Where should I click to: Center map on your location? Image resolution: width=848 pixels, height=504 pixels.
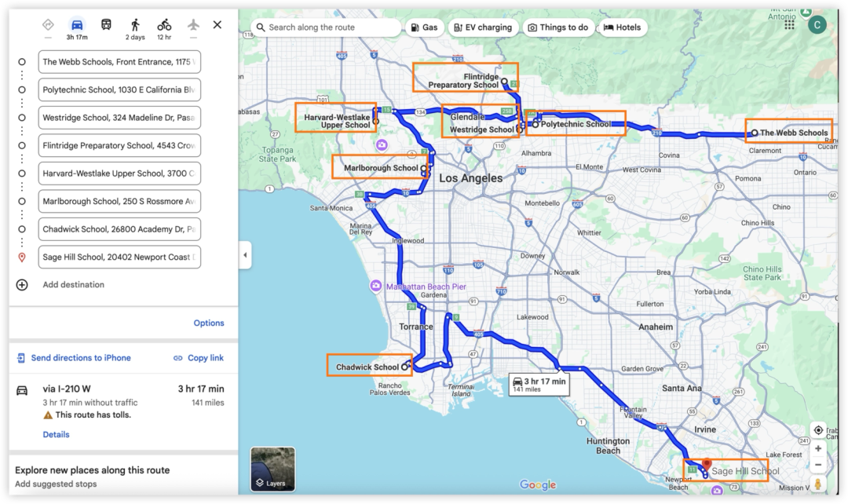818,430
